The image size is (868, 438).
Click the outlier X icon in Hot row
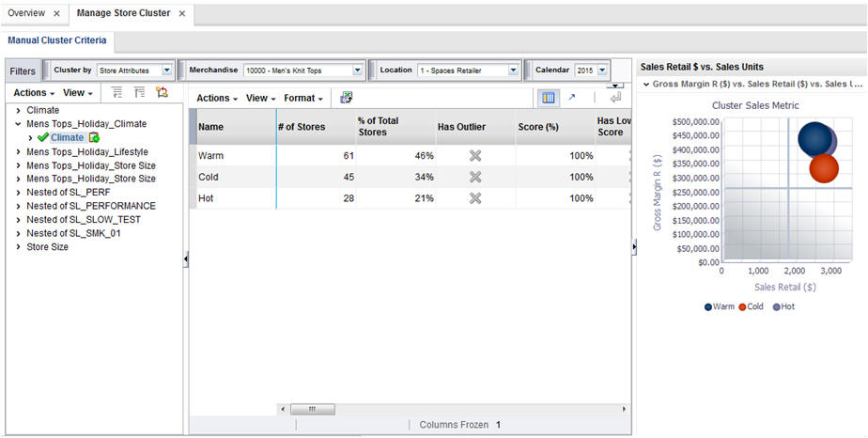pos(475,197)
